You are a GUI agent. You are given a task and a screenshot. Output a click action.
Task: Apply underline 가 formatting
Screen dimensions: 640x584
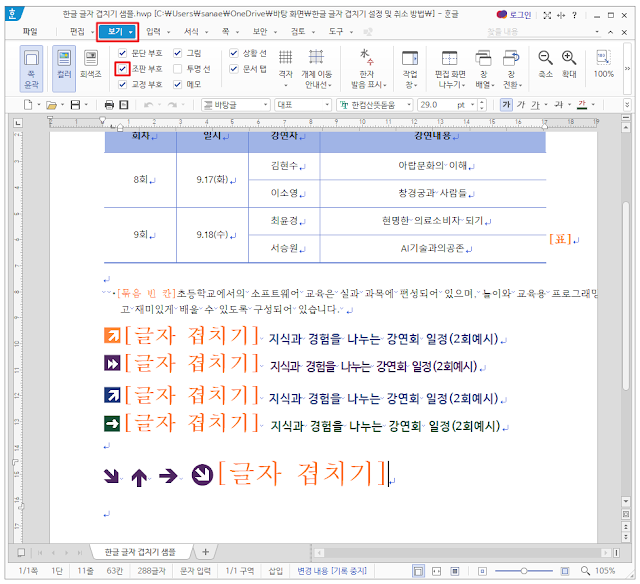click(535, 105)
